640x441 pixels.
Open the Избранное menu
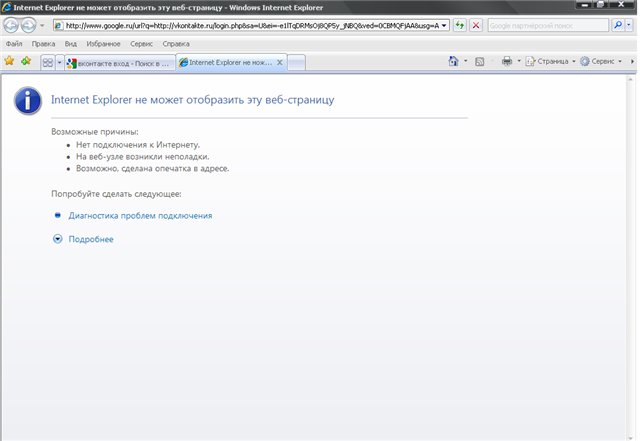click(103, 44)
